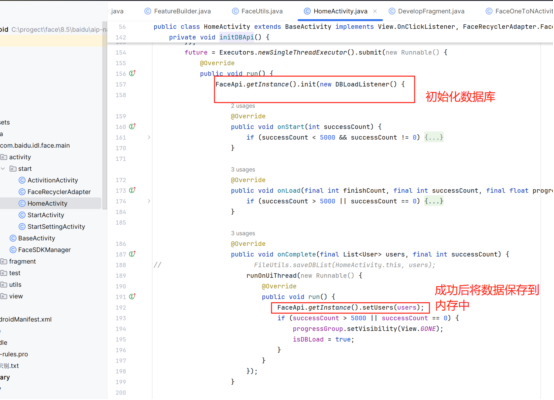Select com.baidu.idl.face.main package
The image size is (554, 400).
[35, 146]
